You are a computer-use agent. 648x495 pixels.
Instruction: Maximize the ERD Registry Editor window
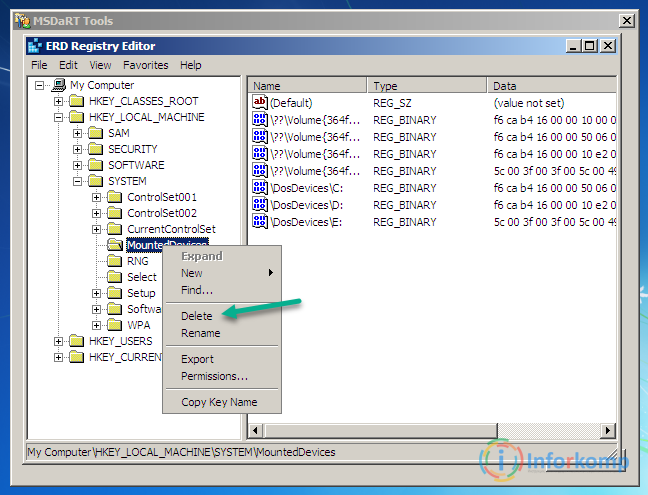(x=589, y=46)
